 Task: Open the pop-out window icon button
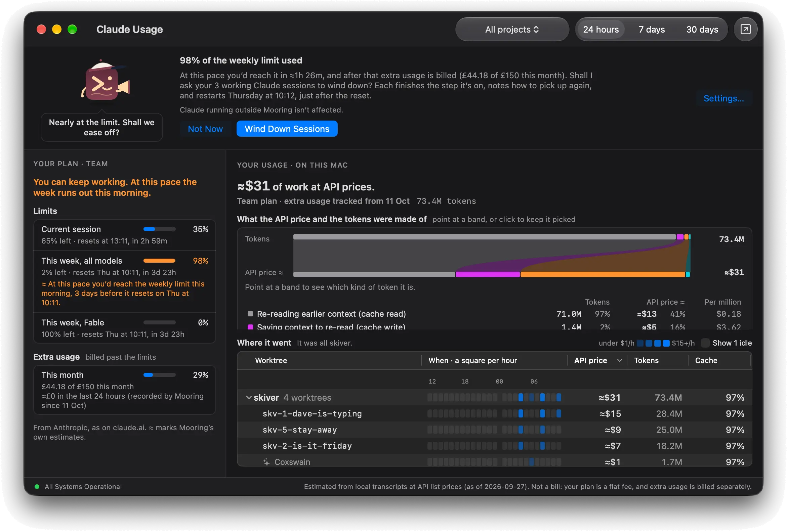745,30
